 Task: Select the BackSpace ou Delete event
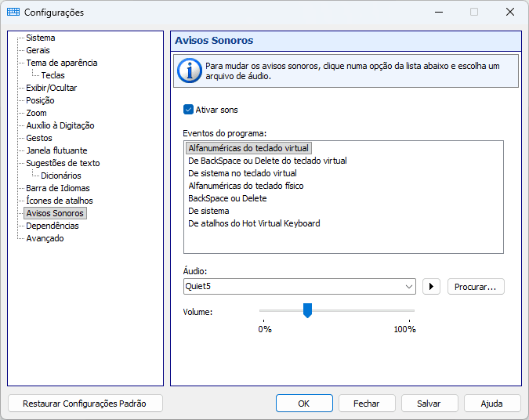(x=227, y=198)
